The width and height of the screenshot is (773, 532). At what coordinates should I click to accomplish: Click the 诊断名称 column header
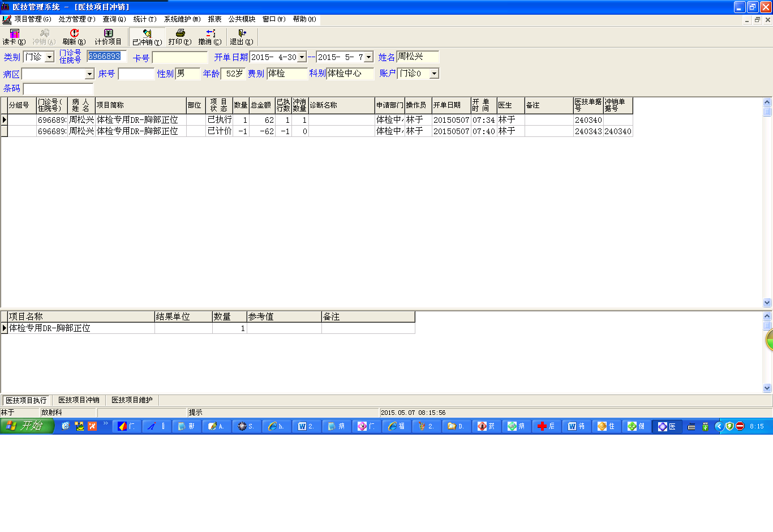pyautogui.click(x=342, y=105)
